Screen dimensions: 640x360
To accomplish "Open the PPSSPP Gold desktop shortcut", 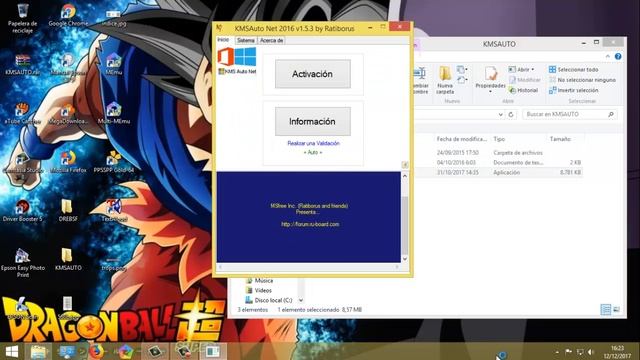I will (114, 162).
